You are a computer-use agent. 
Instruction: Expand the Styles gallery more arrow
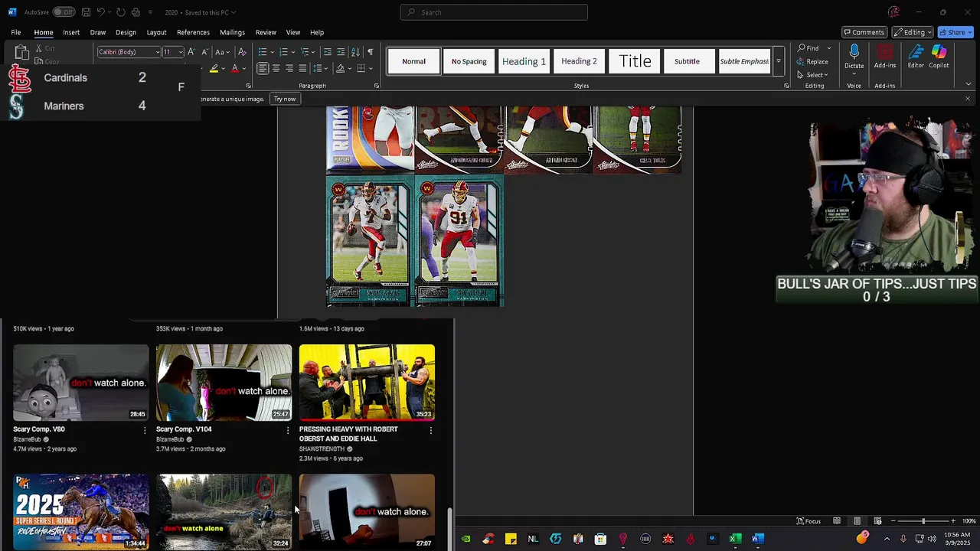pos(778,61)
